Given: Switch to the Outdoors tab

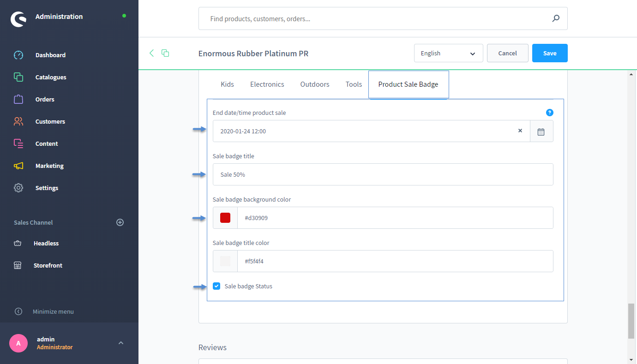Looking at the screenshot, I should [315, 84].
